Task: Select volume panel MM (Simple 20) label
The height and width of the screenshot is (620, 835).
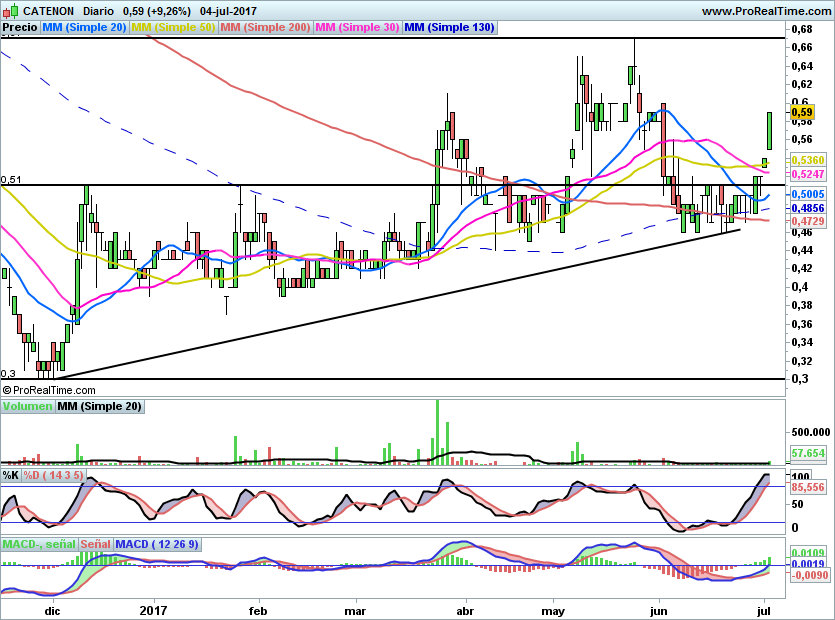Action: click(100, 406)
